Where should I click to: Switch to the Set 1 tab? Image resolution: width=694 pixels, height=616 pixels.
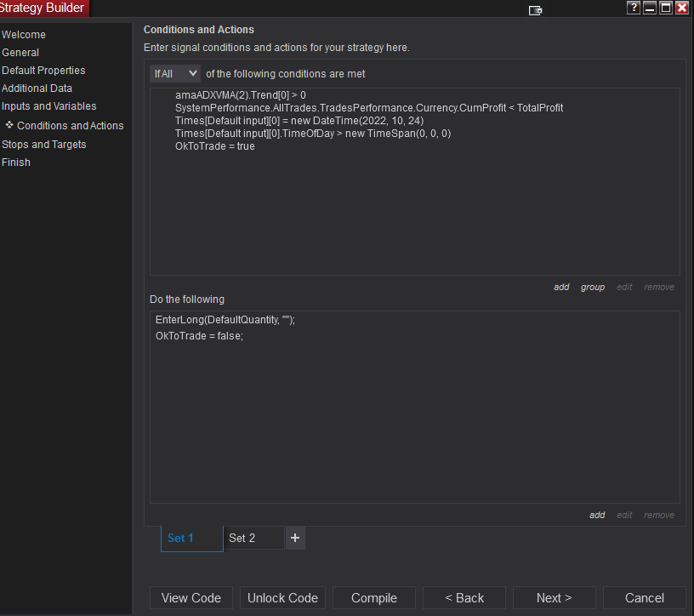point(192,538)
